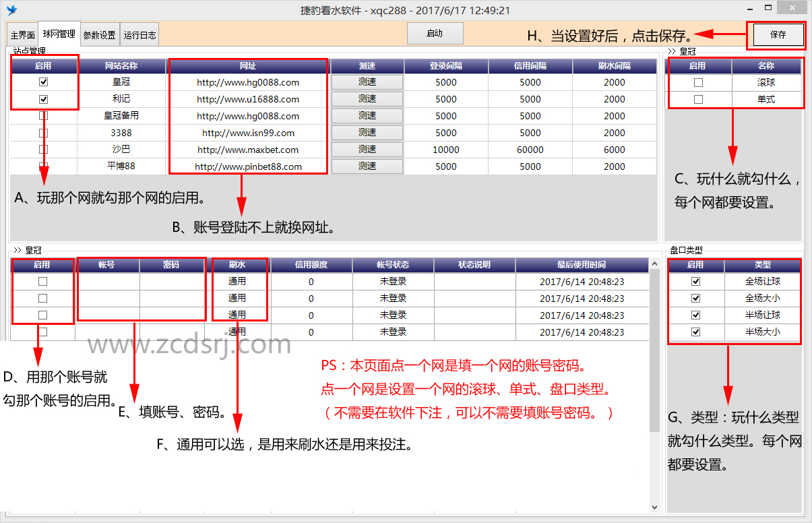This screenshot has width=812, height=523.
Task: Open the 参数设置 tab
Action: 99,35
